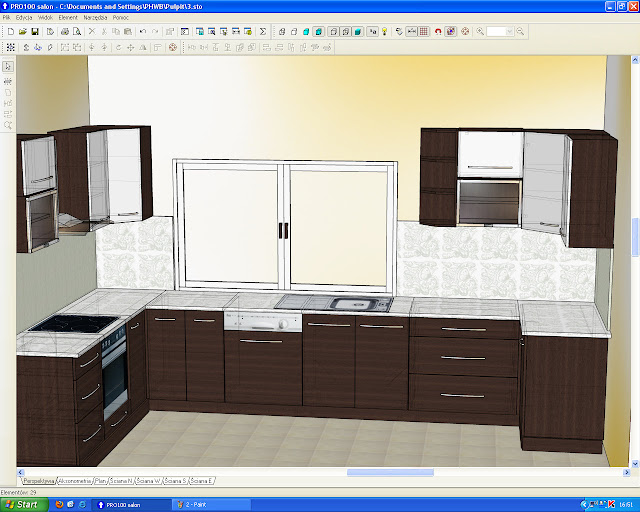Switch to the Plan view tab
640x512 pixels.
pos(100,481)
